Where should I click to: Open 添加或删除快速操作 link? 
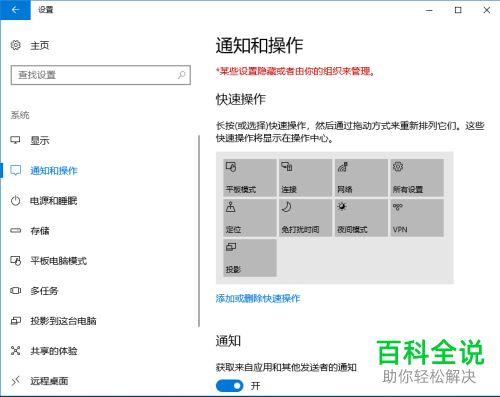click(x=258, y=298)
